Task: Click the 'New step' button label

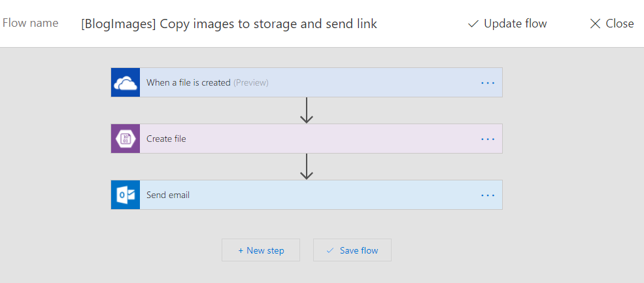Action: coord(265,250)
